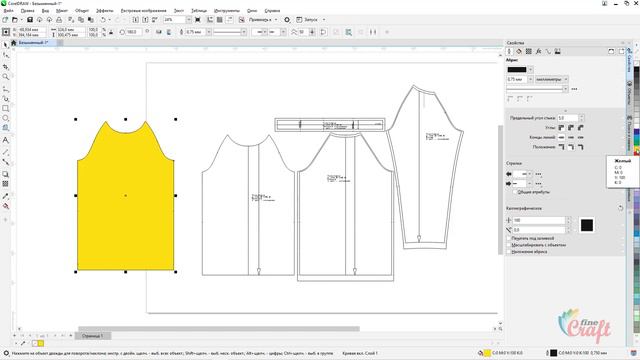The width and height of the screenshot is (640, 360).
Task: Click the New document icon
Action: tap(5, 20)
